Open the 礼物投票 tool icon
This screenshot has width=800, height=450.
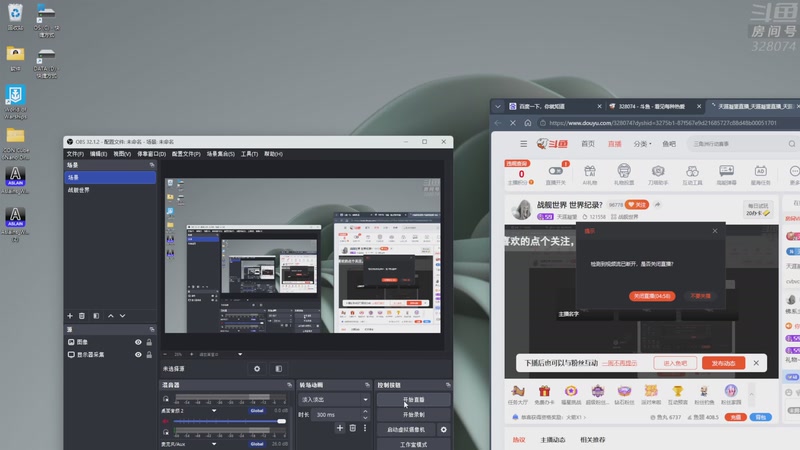[623, 174]
